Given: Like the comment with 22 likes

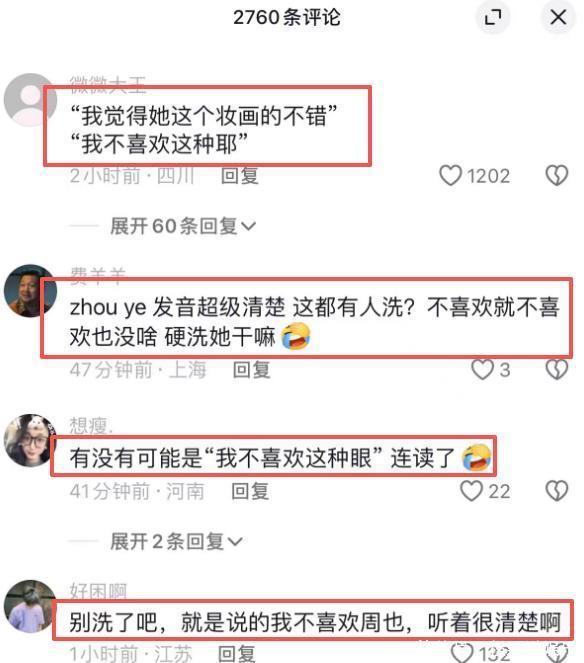Looking at the screenshot, I should (471, 491).
